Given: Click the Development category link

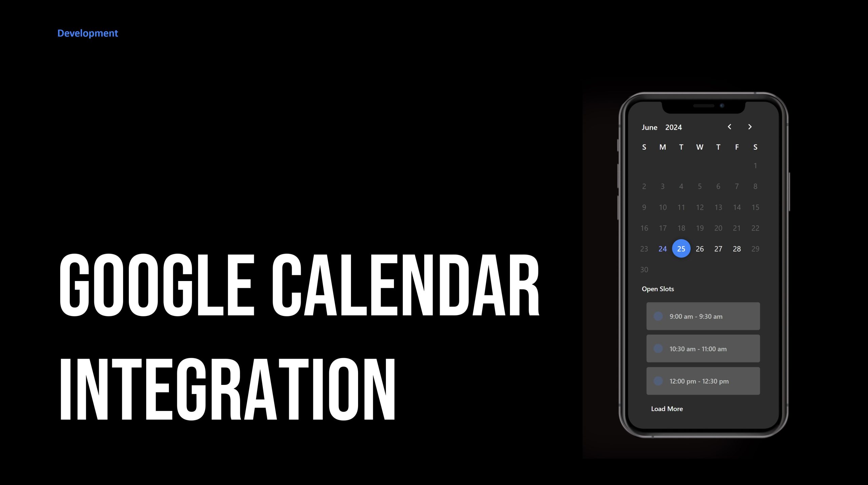Looking at the screenshot, I should click(x=87, y=33).
